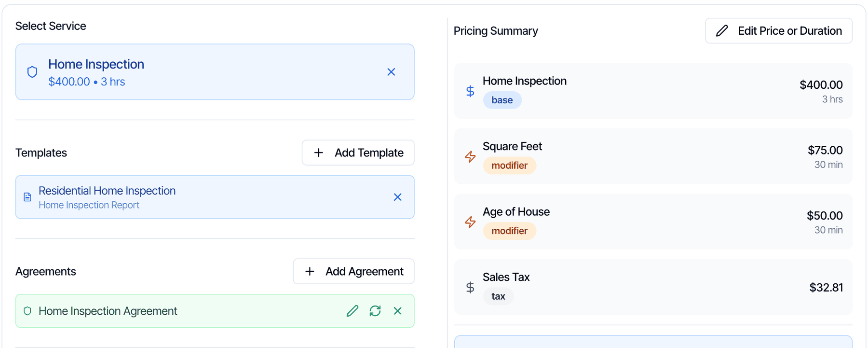Add a new template
The width and height of the screenshot is (868, 348).
click(358, 153)
